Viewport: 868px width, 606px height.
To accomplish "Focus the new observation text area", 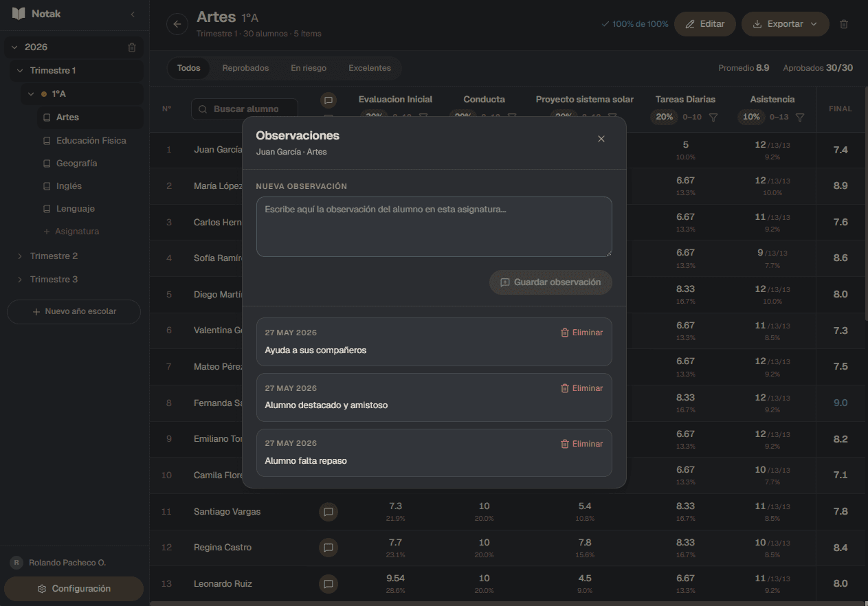I will point(434,227).
